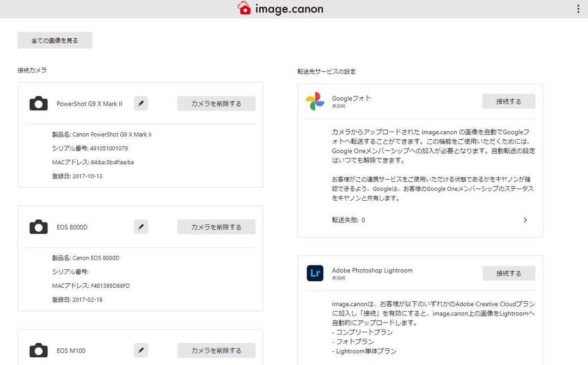Click the Googleフォト service name

tap(351, 98)
